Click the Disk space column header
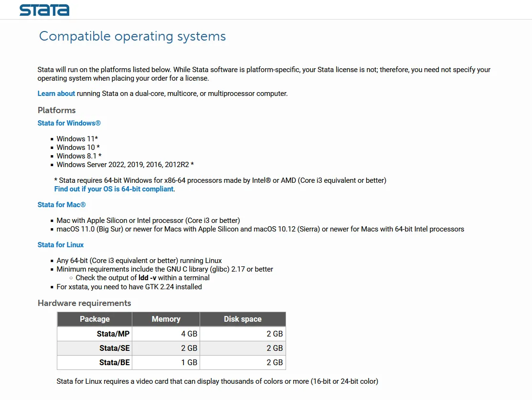The width and height of the screenshot is (532, 400). click(243, 319)
